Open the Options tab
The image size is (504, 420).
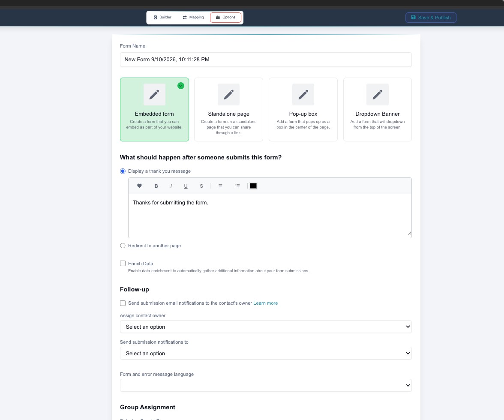pyautogui.click(x=225, y=17)
